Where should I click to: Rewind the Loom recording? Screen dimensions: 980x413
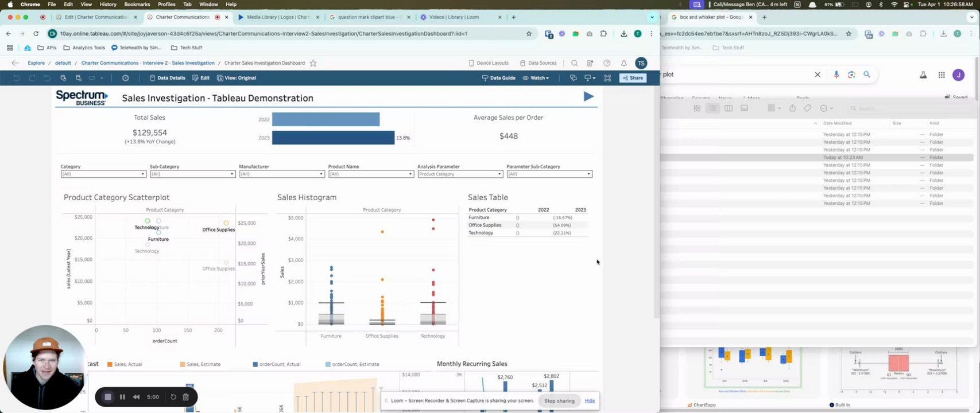tap(136, 397)
